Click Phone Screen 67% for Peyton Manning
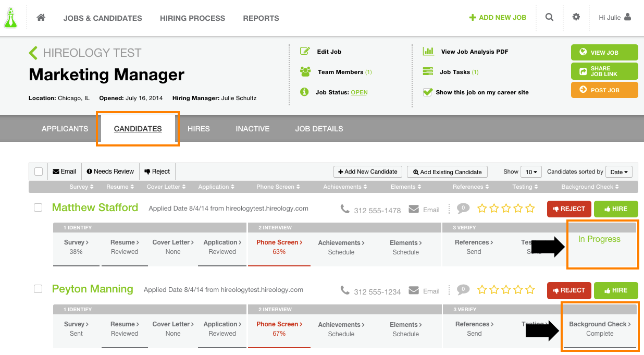Viewport: 644px width, 355px height. pyautogui.click(x=279, y=328)
